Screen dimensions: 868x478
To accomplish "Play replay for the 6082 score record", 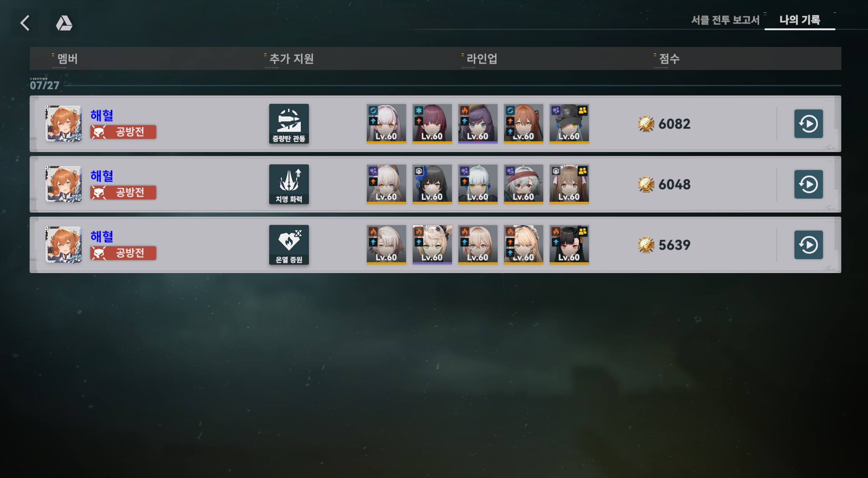I will pos(808,124).
